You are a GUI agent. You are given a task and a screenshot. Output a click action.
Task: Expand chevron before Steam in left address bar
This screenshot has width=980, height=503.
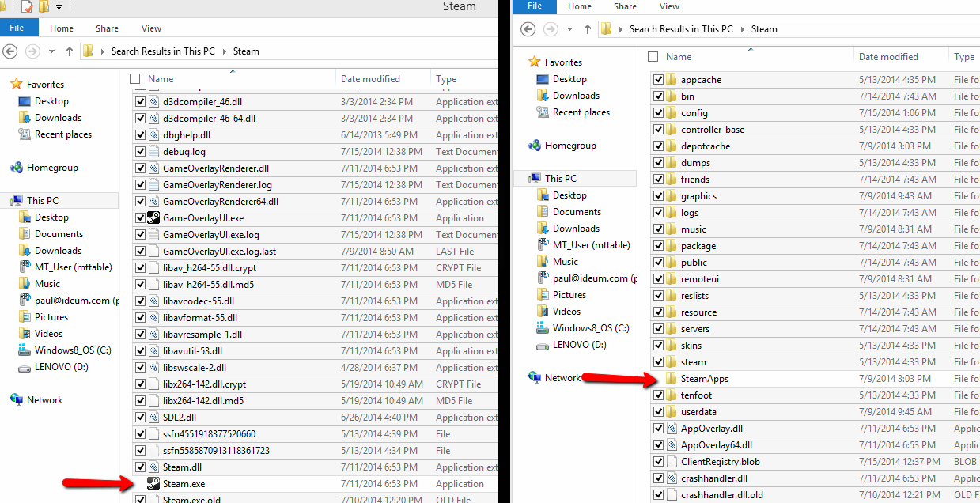[x=224, y=51]
